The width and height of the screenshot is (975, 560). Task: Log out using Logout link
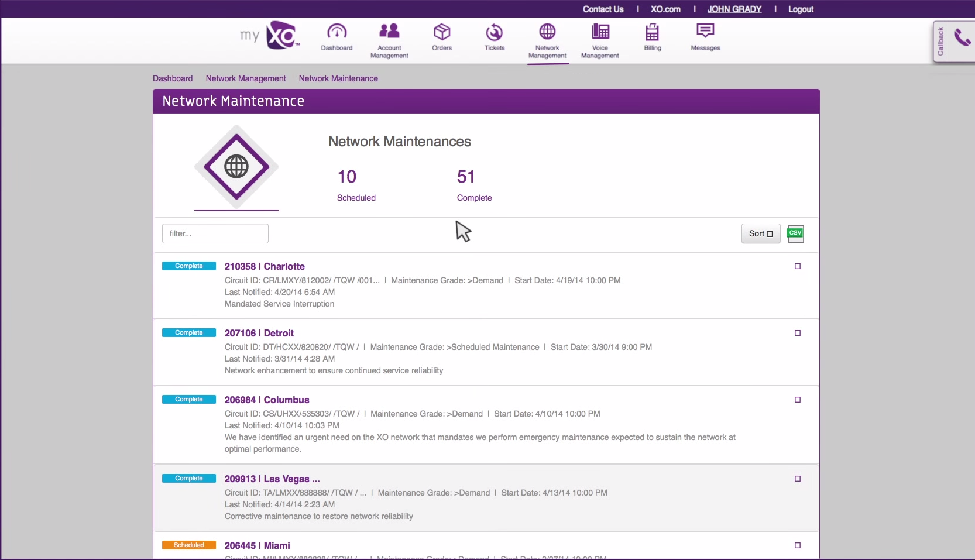click(x=801, y=9)
